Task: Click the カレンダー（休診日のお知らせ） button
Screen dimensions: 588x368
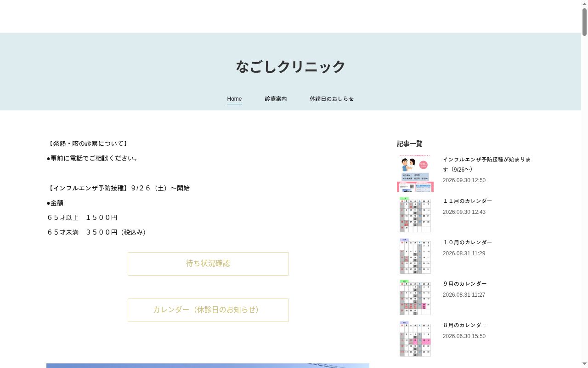Action: click(x=208, y=310)
